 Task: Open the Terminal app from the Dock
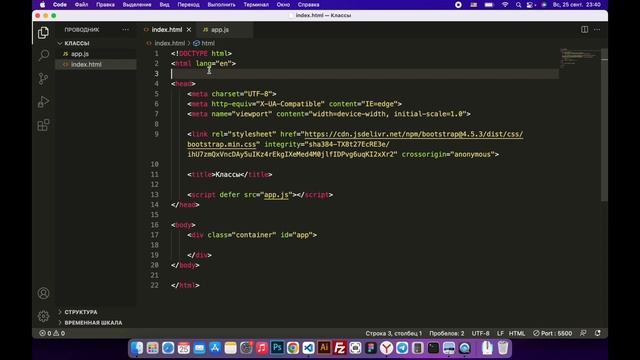433,348
